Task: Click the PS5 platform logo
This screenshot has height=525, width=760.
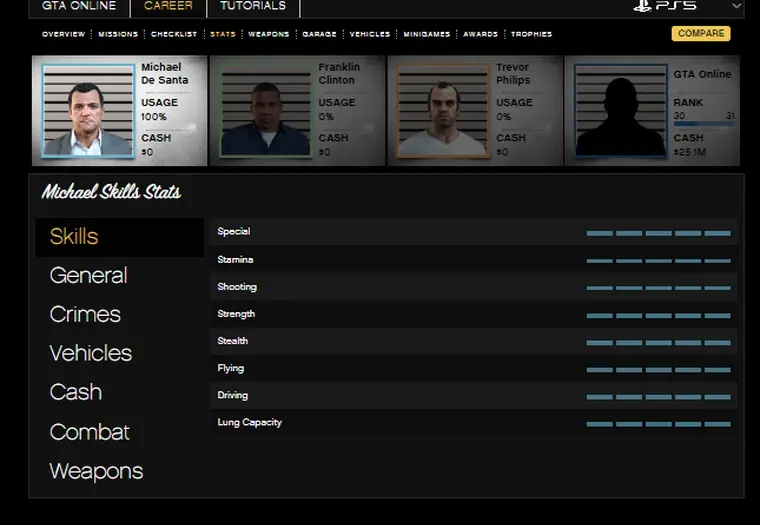Action: [x=665, y=6]
